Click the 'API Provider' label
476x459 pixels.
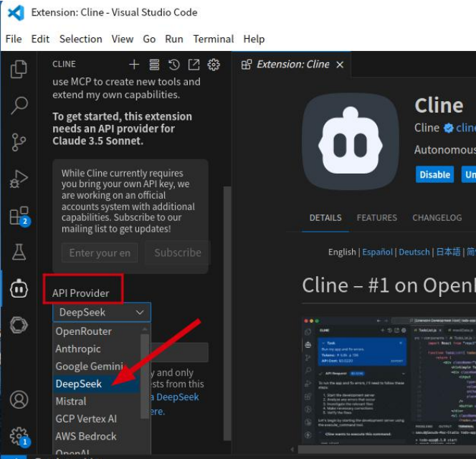(81, 293)
